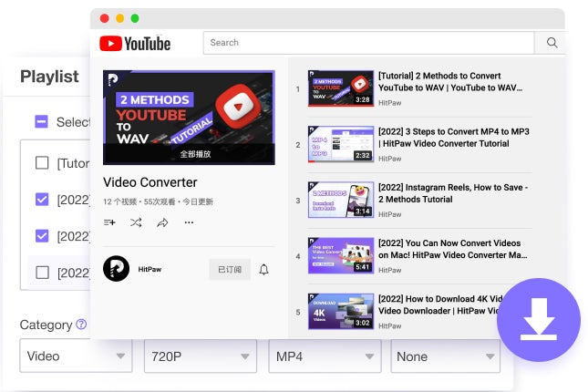Open title '[2022] How to Download 4K' video
This screenshot has height=392, width=588.
[x=439, y=304]
